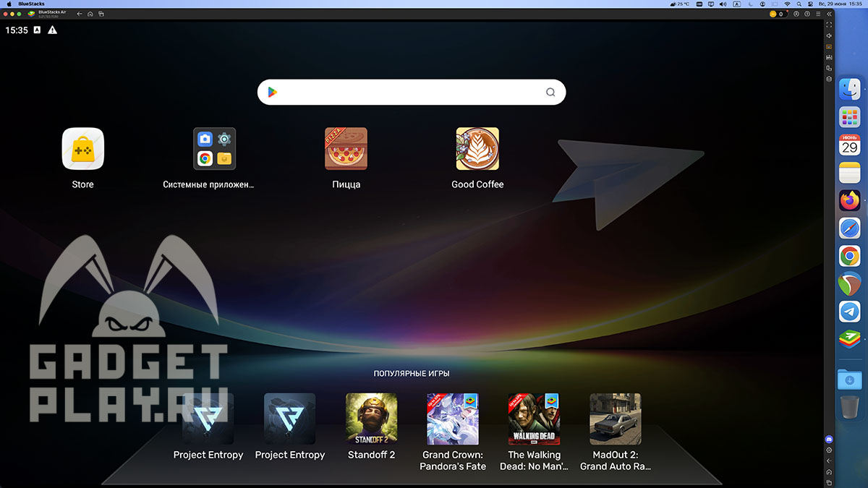Click the weather temperature in menu bar
Image resolution: width=868 pixels, height=488 pixels.
(x=681, y=4)
